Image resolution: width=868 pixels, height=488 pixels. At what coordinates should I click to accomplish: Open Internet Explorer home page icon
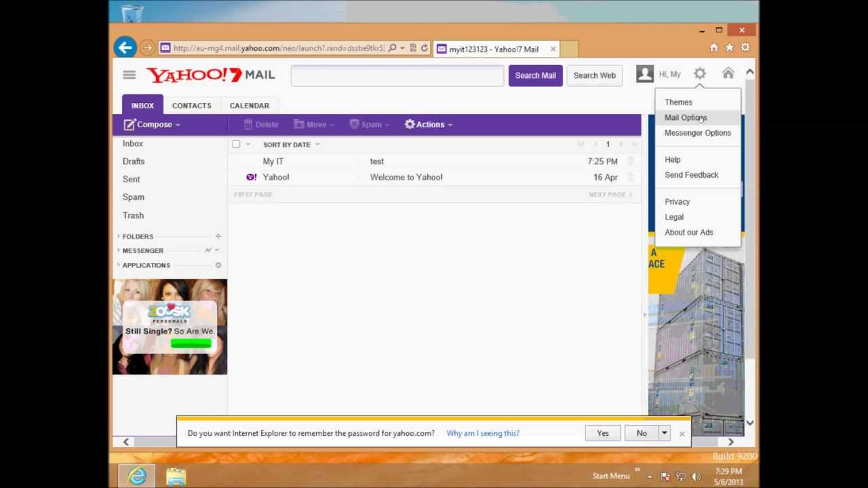click(x=713, y=47)
